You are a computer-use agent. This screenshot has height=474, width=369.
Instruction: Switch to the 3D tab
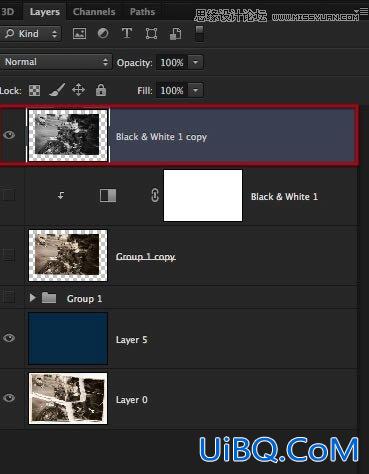coord(7,12)
